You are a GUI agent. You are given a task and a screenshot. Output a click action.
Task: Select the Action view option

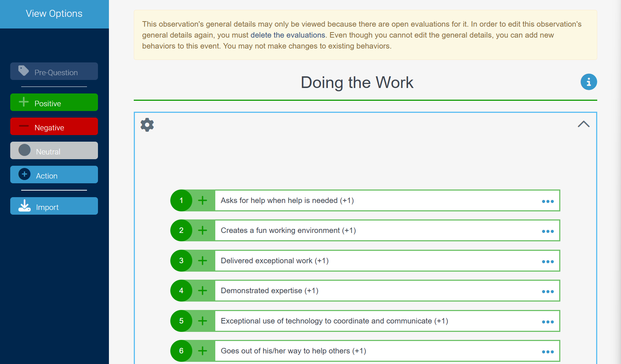click(54, 175)
